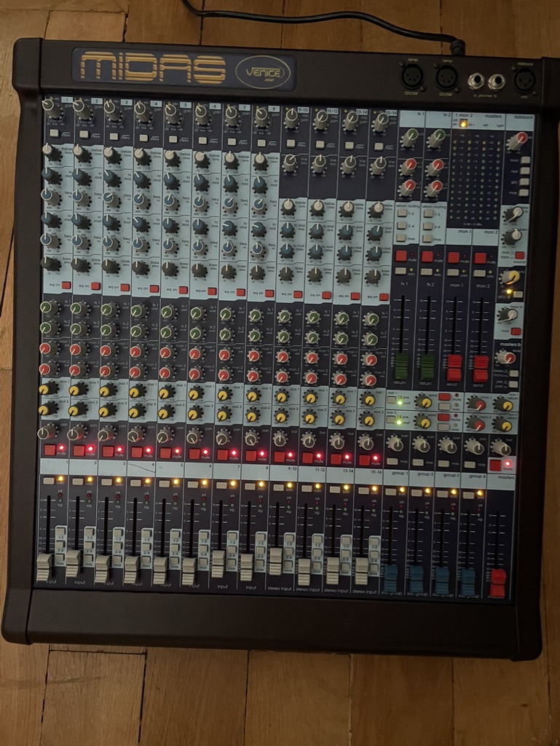Select group 1 pan knob
The height and width of the screenshot is (746, 560).
(x=395, y=444)
